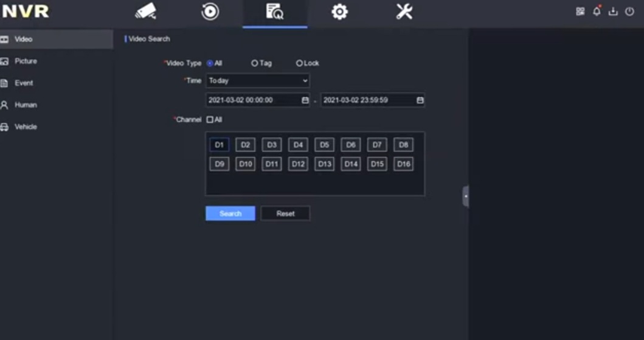Click the download icon in top bar
This screenshot has width=644, height=340.
click(x=613, y=12)
